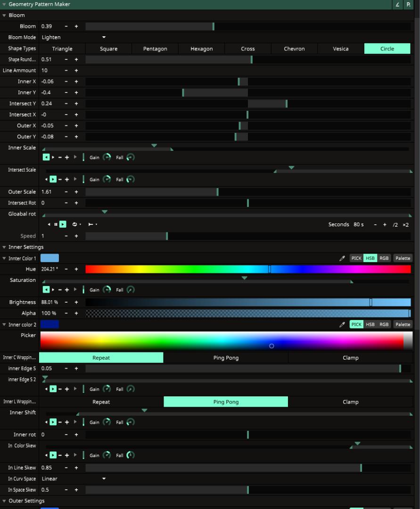Viewport: 420px width, 509px height.
Task: Switch Innter Color 1 to RGB mode
Action: (384, 258)
